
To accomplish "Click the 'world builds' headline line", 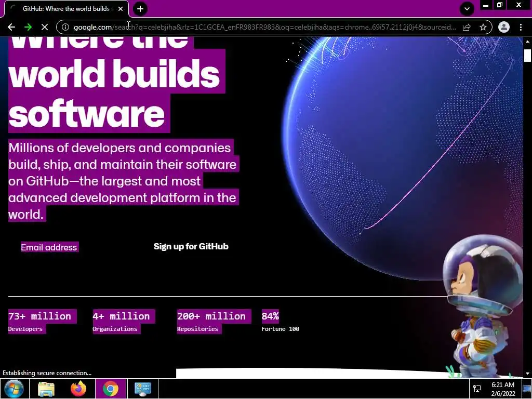I will click(x=114, y=73).
